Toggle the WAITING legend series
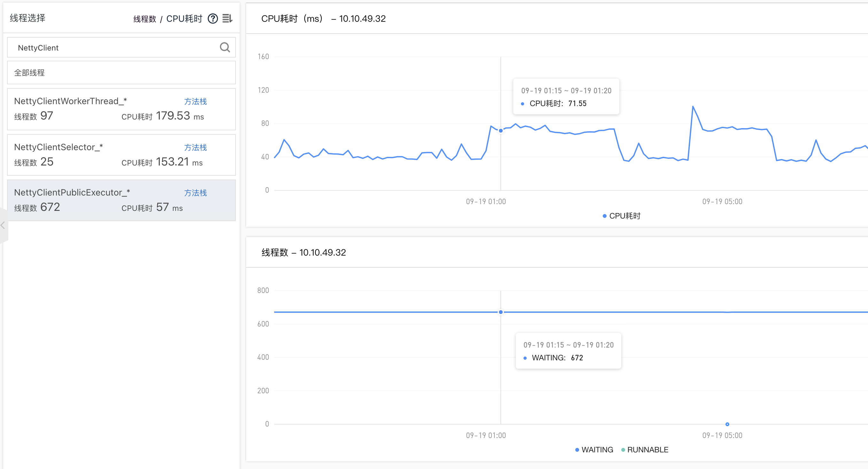The height and width of the screenshot is (469, 868). [x=594, y=450]
